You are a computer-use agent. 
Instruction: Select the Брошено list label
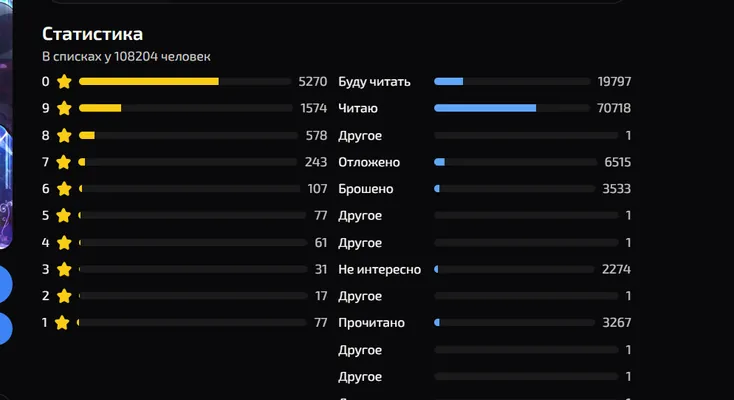pos(366,189)
